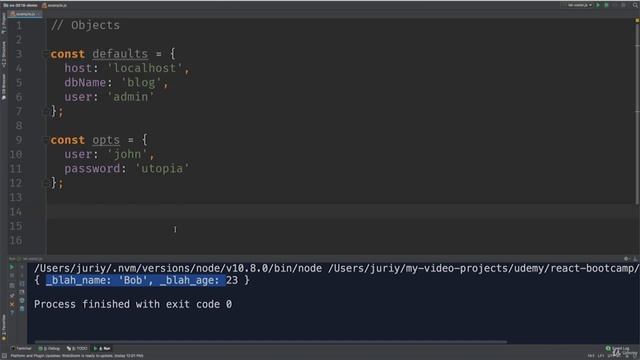The image size is (640, 360).
Task: Click the node path in console output
Action: pos(178,269)
